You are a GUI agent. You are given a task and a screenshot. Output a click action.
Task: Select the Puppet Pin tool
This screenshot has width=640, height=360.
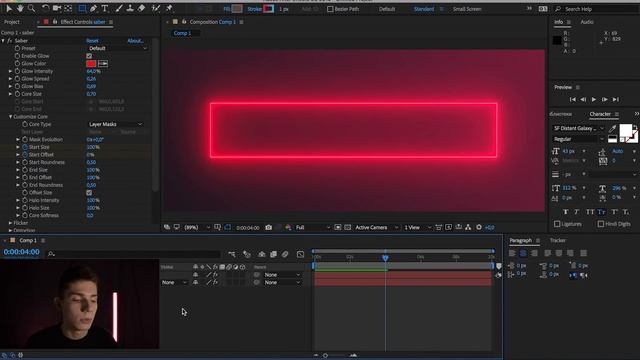tap(169, 8)
